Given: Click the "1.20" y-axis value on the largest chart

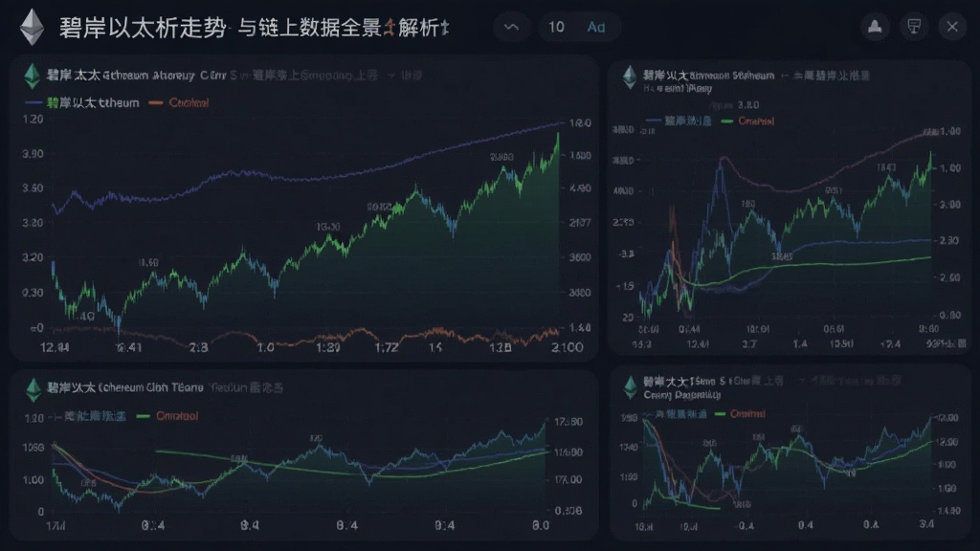Looking at the screenshot, I should click(33, 119).
